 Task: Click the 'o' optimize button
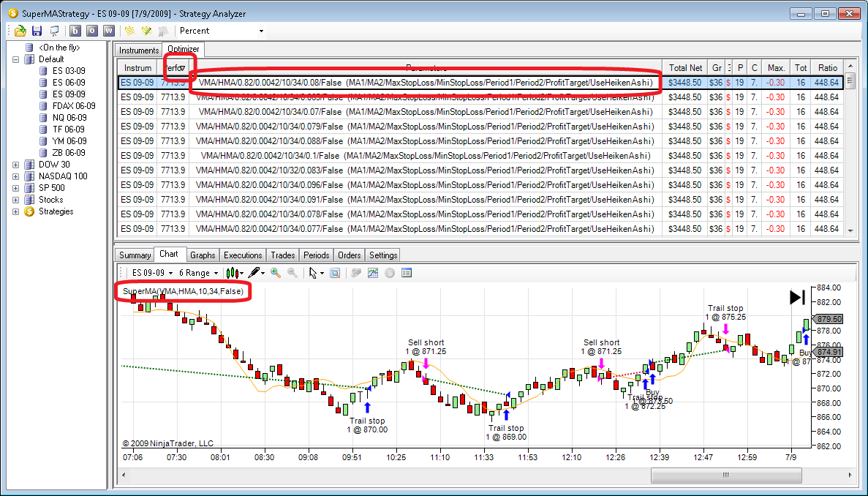[x=92, y=31]
